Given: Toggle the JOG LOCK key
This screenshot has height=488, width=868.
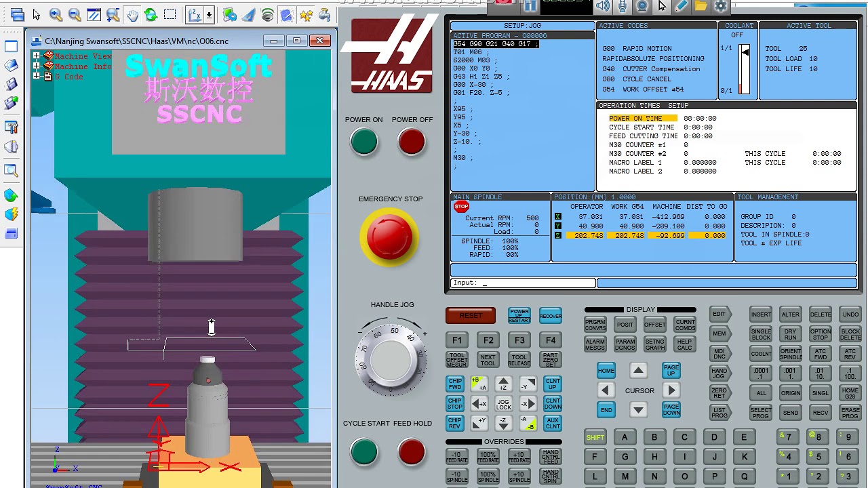Looking at the screenshot, I should point(503,404).
